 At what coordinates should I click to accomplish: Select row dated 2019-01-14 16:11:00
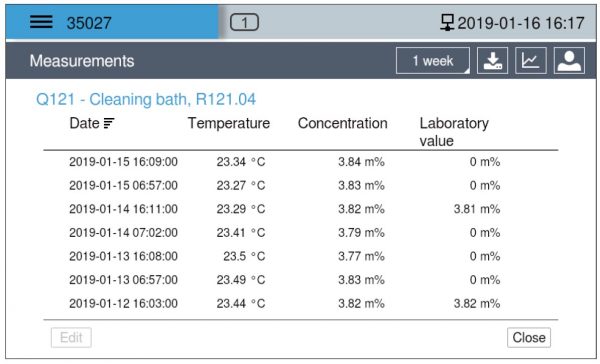(301, 209)
